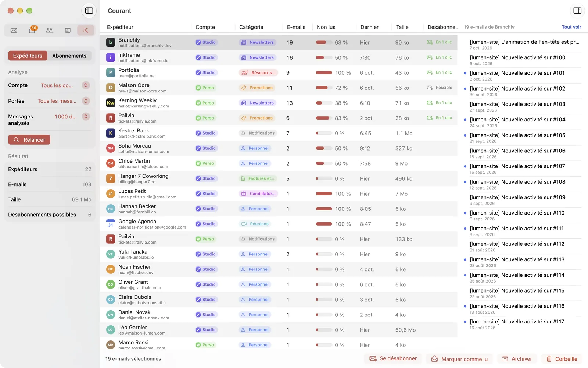Toggle the left sidebar panel icon
Viewport: 588px width, 368px height.
89,11
